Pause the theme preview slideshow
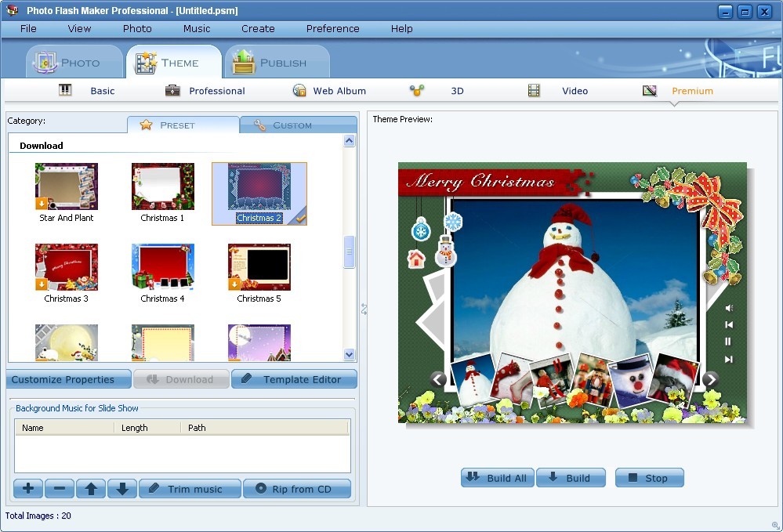The width and height of the screenshot is (783, 532). click(x=728, y=342)
